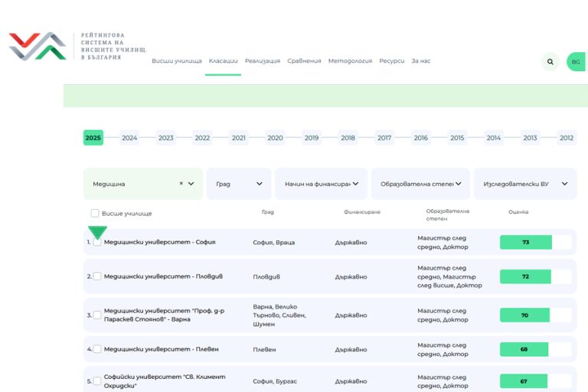Screen dimensions: 588x392
Task: Open the Сравнения navigation link
Action: point(304,61)
